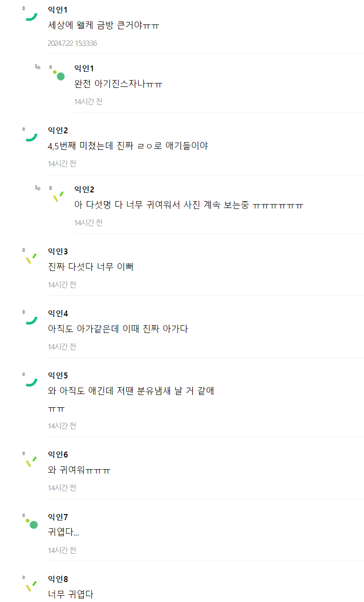Click the '14시간 전' timestamp under 익인6's comment
The width and height of the screenshot is (364, 602).
(x=62, y=488)
